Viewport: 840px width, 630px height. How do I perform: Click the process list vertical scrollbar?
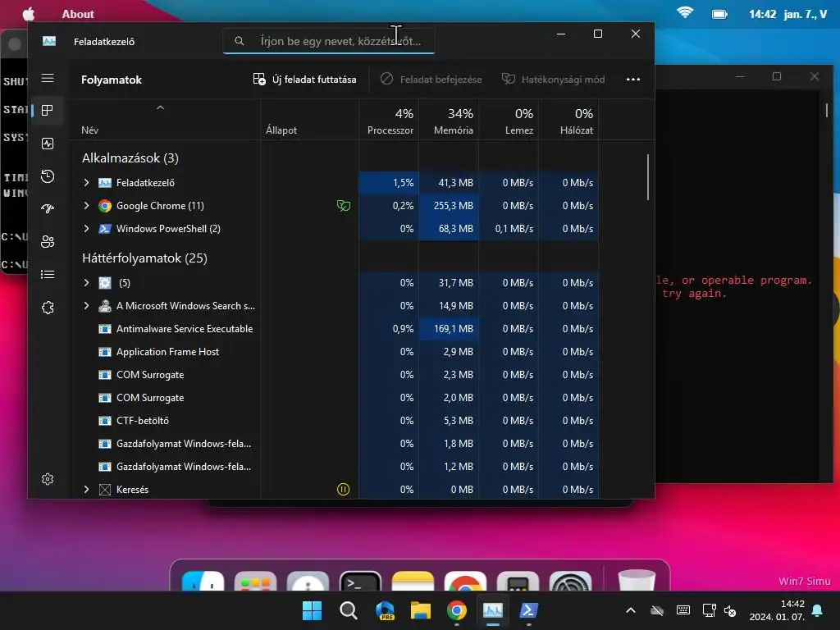[648, 177]
